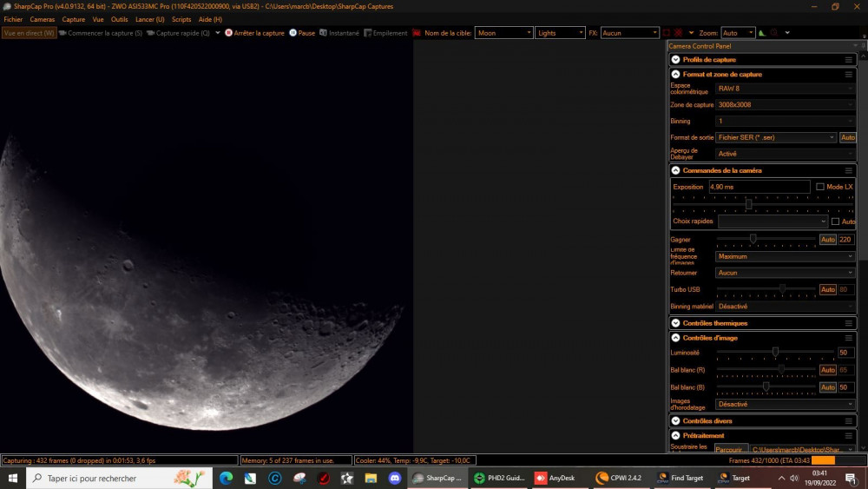Click the red square selection icon after FX
Viewport: 868px width, 489px height.
point(667,33)
